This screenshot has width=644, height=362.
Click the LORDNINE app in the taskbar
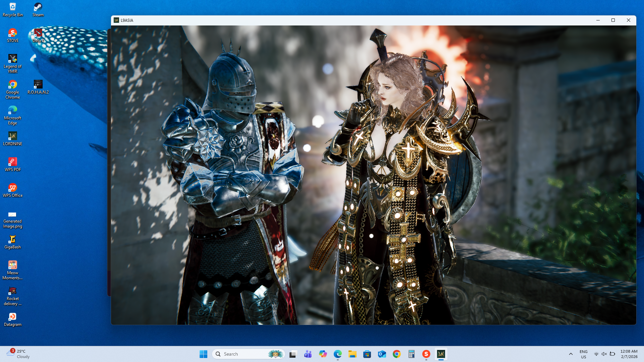[x=441, y=354]
